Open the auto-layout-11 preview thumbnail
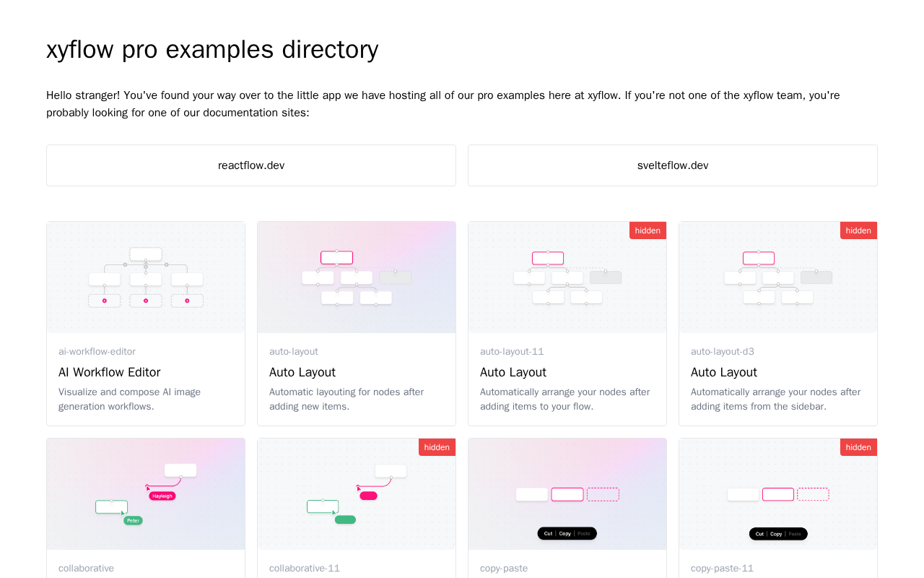The height and width of the screenshot is (578, 924). pyautogui.click(x=567, y=277)
